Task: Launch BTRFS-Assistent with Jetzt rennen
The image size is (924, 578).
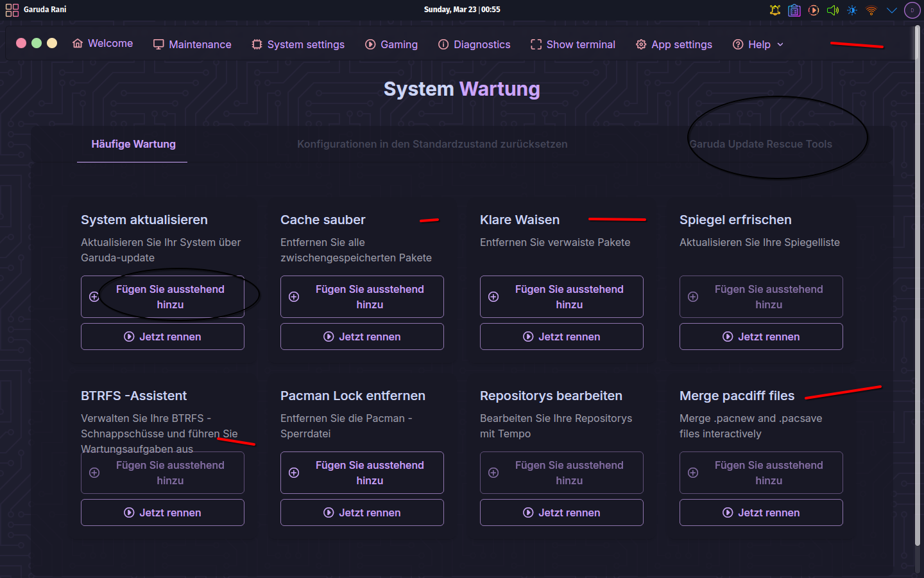Action: click(162, 512)
